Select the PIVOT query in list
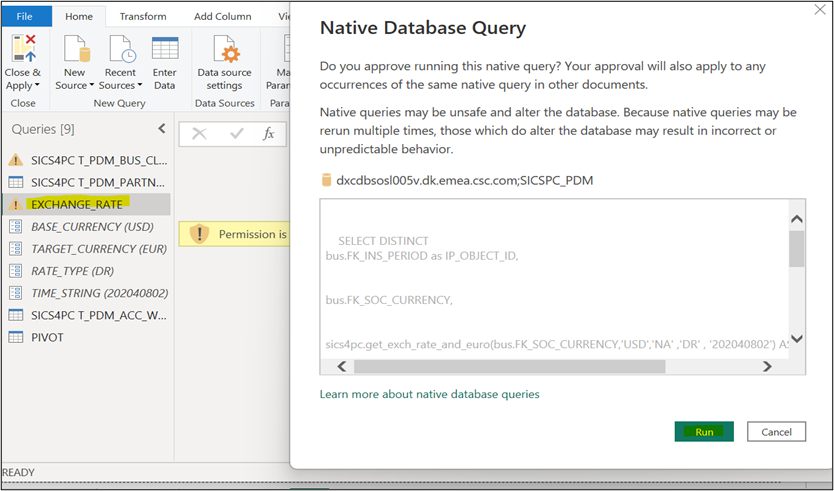This screenshot has height=491, width=834. tap(48, 337)
